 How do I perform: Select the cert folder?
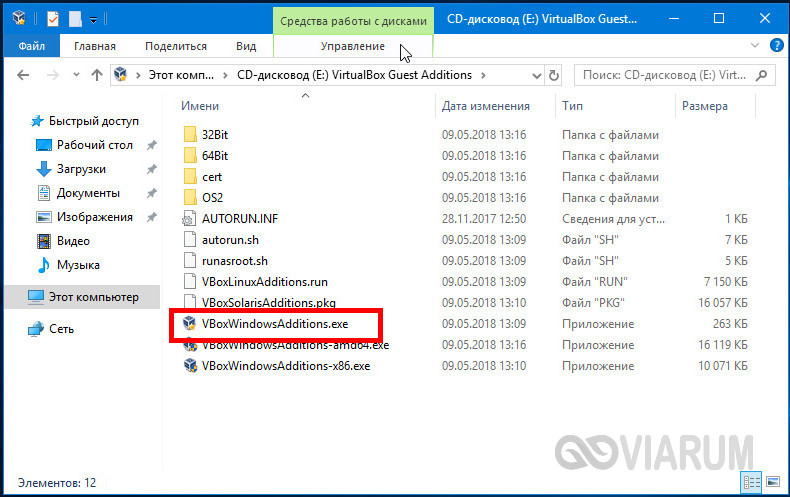click(x=212, y=177)
